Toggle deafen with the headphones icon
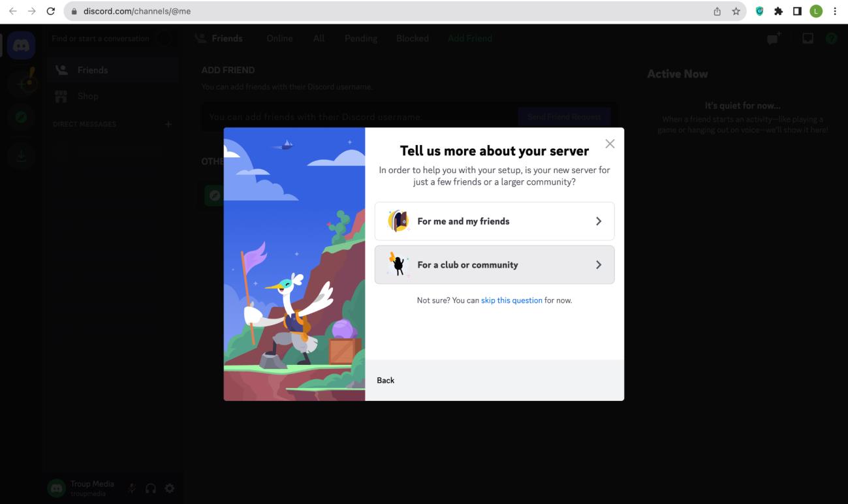This screenshot has height=504, width=848. click(151, 488)
